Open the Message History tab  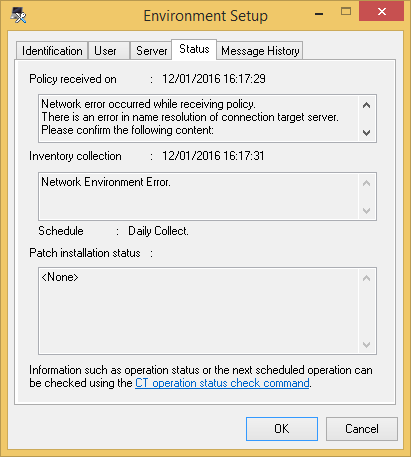click(x=260, y=51)
